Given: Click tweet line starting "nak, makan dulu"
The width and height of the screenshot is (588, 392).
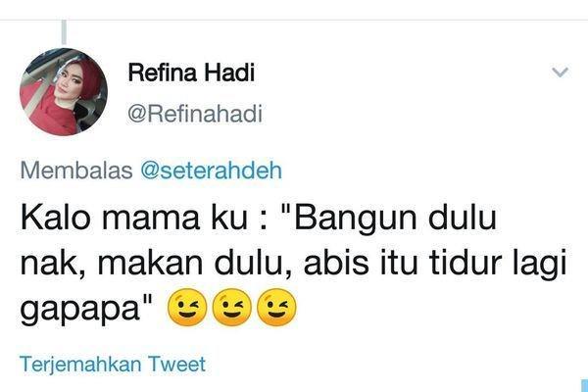Looking at the screenshot, I should point(293,263).
